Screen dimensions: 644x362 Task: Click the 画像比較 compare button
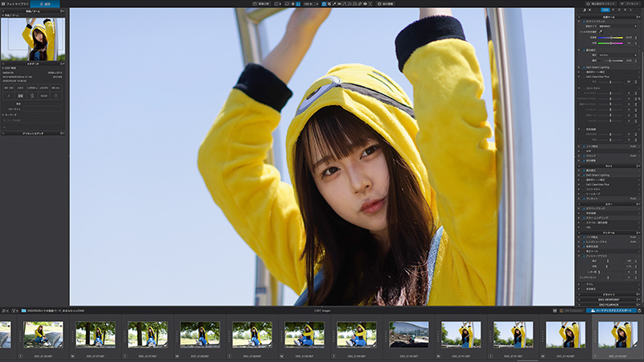[x=261, y=4]
